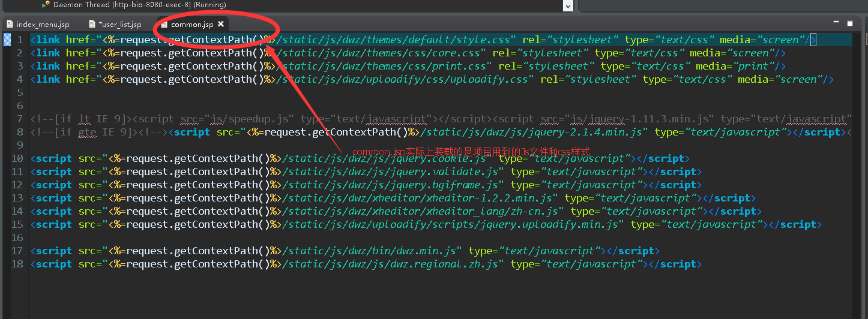Click the dwz.regional.zh.js path on line 18

(390, 264)
